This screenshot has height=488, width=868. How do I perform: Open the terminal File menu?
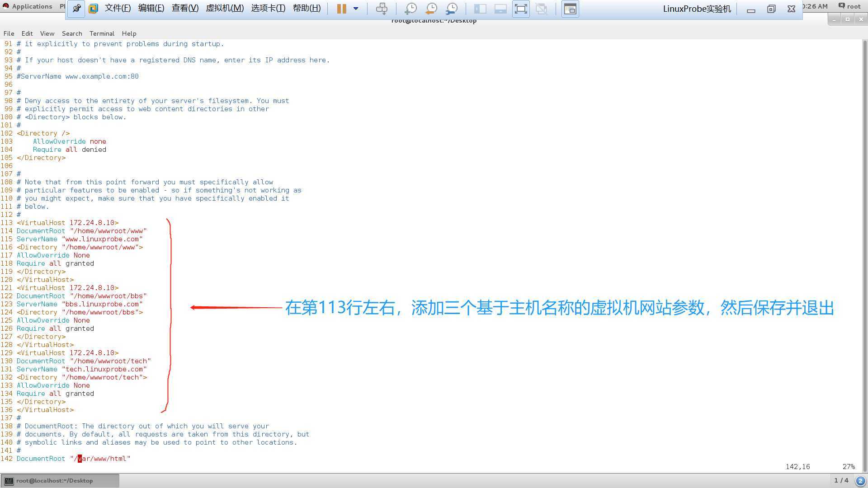click(x=9, y=33)
